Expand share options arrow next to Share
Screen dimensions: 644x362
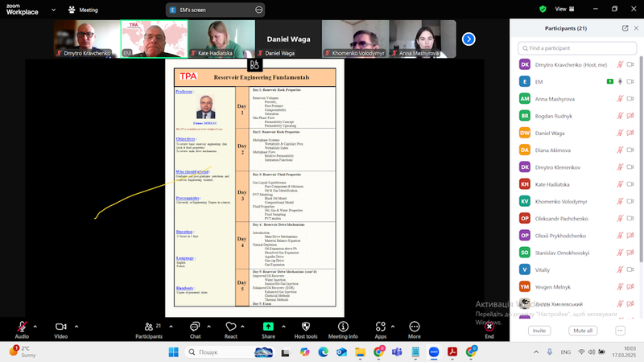[283, 327]
